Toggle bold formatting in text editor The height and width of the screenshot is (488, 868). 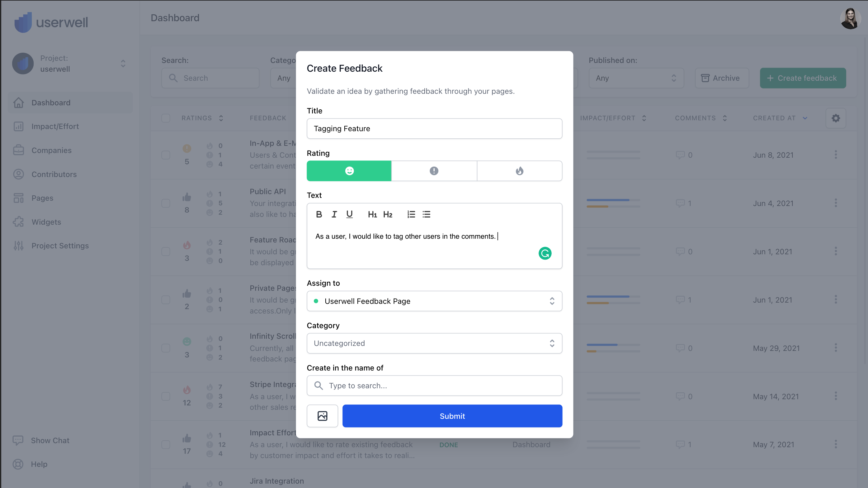319,214
